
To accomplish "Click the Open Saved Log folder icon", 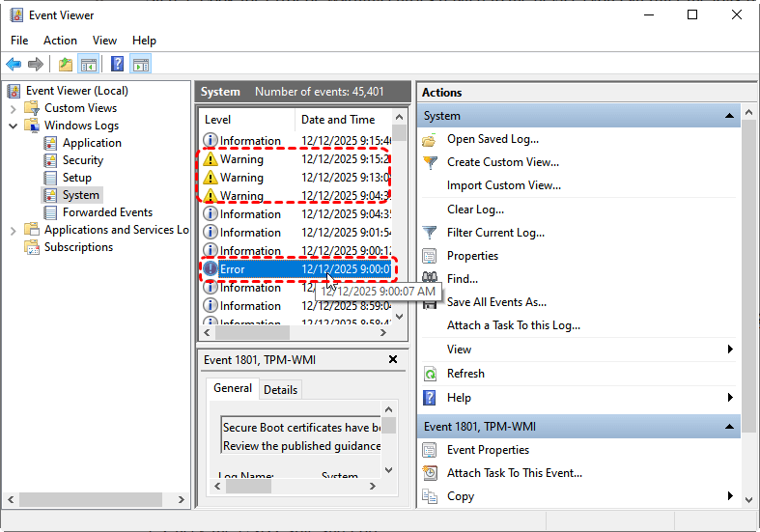I will [x=431, y=139].
